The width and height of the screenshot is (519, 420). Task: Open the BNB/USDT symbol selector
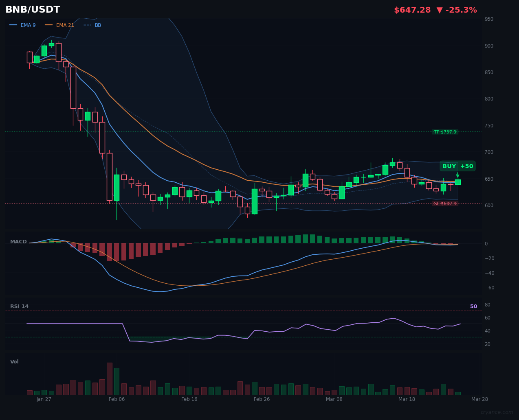pos(33,9)
